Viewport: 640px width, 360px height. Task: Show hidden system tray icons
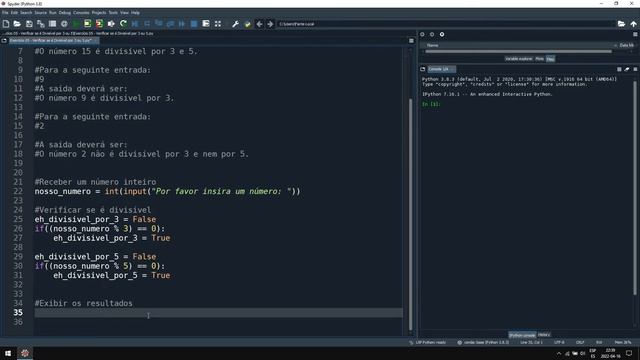coord(559,353)
